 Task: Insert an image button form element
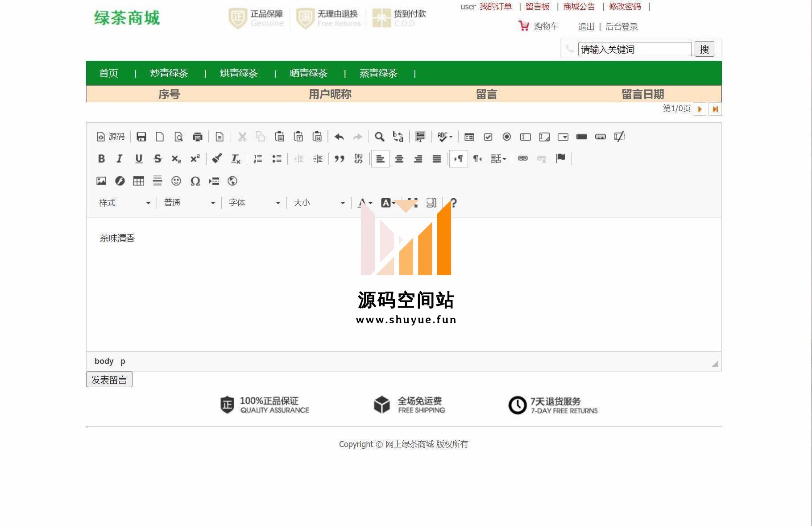601,137
